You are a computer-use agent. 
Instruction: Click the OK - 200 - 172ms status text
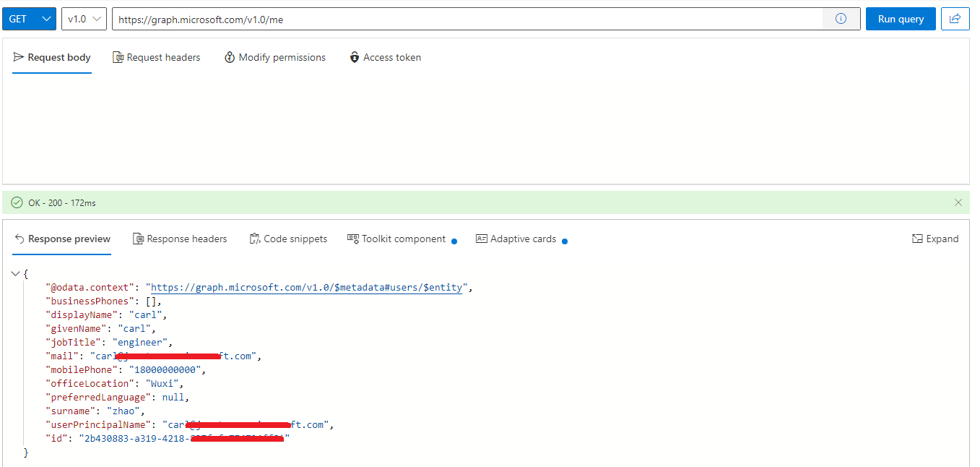[x=62, y=203]
